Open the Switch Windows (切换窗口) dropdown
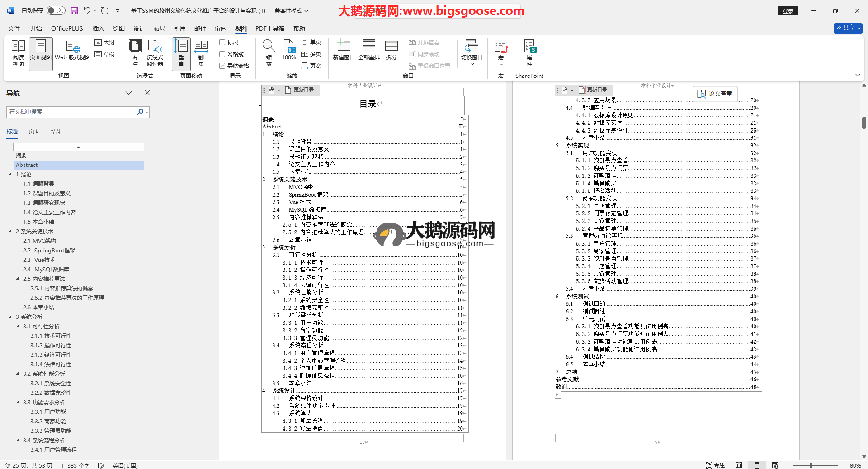Screen dimensions: 868x469 click(472, 53)
